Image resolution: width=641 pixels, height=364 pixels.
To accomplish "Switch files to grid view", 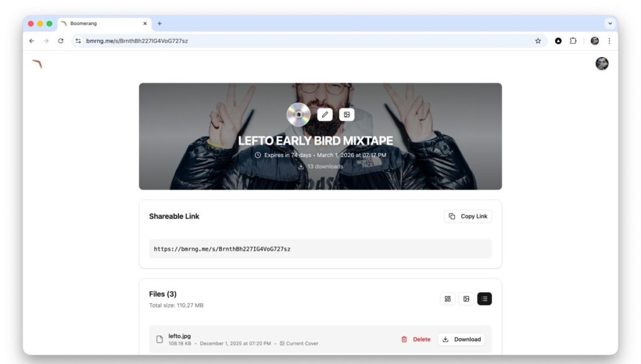I will 448,299.
